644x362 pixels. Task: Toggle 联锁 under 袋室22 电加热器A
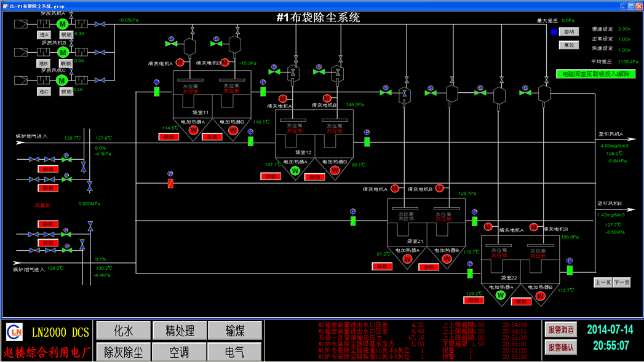click(474, 301)
